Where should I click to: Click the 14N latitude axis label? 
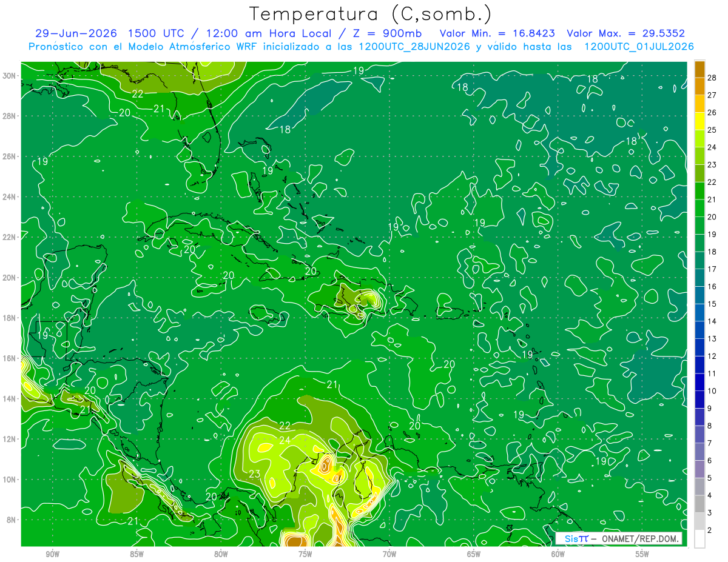[10, 398]
